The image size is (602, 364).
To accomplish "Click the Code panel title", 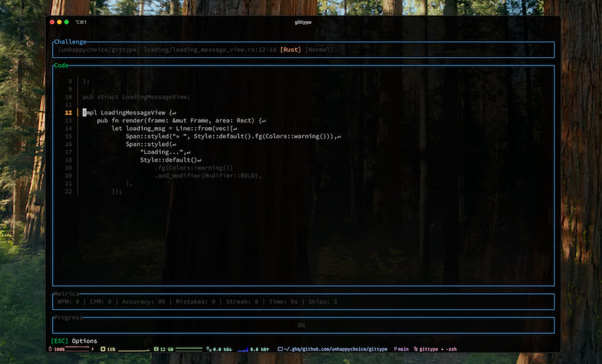I will tap(62, 65).
